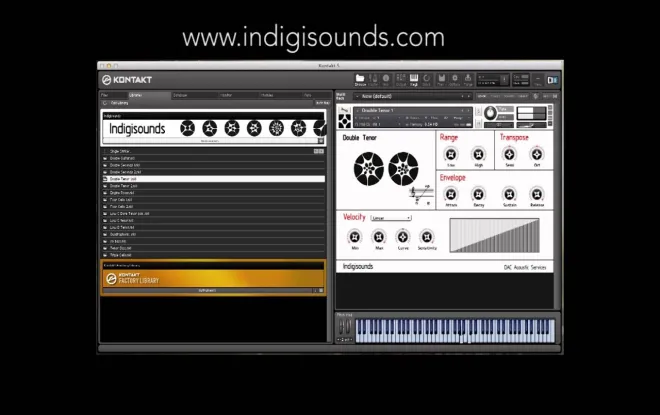The height and width of the screenshot is (415, 660).
Task: Switch to the Database browser tab
Action: (194, 95)
